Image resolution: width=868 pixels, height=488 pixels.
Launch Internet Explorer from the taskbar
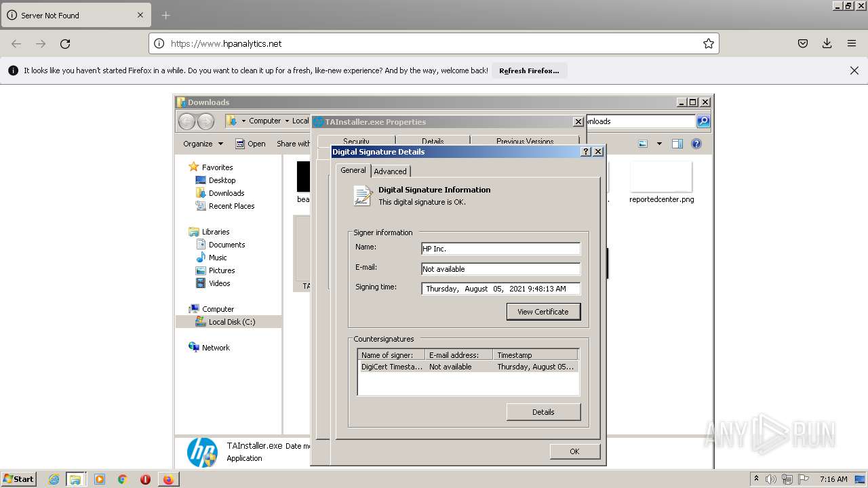54,479
